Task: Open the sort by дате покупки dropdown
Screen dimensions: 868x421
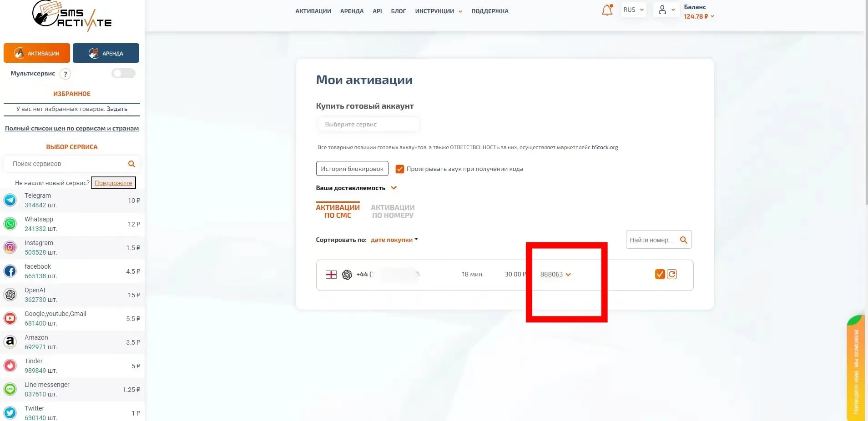Action: [x=394, y=240]
